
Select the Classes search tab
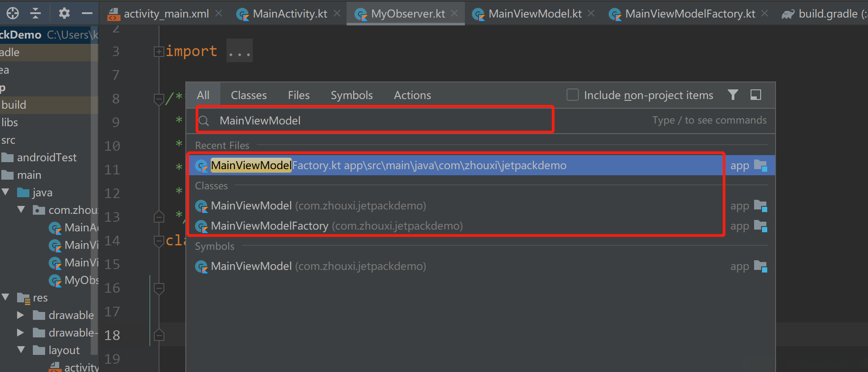point(249,95)
